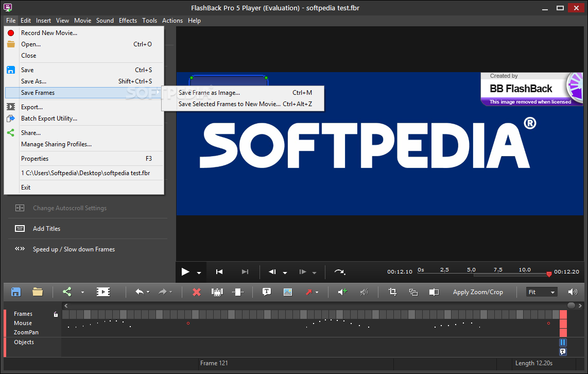The width and height of the screenshot is (588, 374).
Task: Click the insert text box icon
Action: 267,292
